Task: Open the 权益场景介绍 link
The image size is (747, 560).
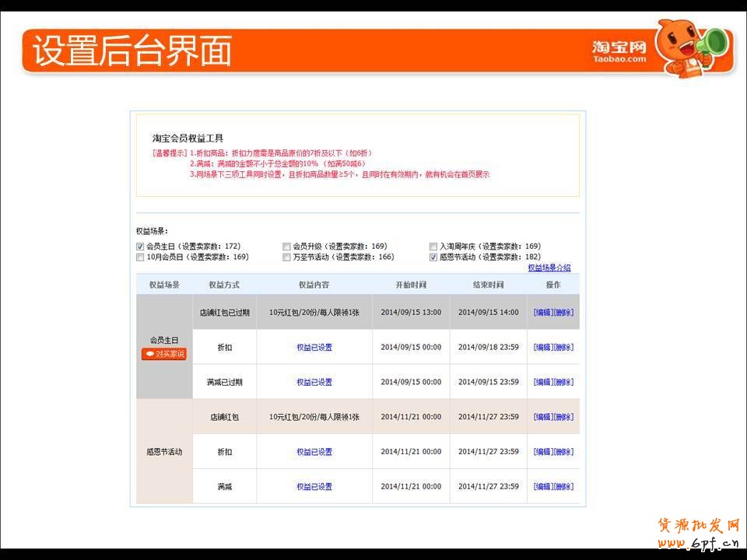Action: [549, 268]
